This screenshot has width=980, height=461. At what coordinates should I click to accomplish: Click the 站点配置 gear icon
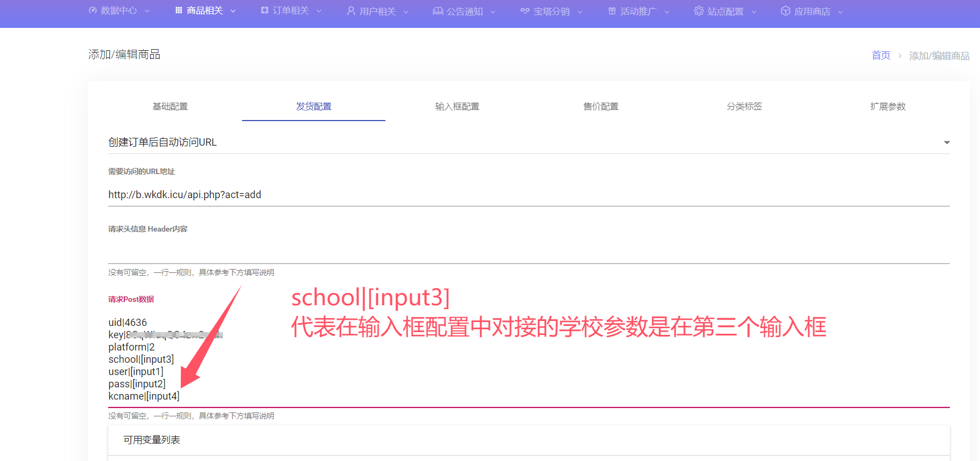pos(698,11)
